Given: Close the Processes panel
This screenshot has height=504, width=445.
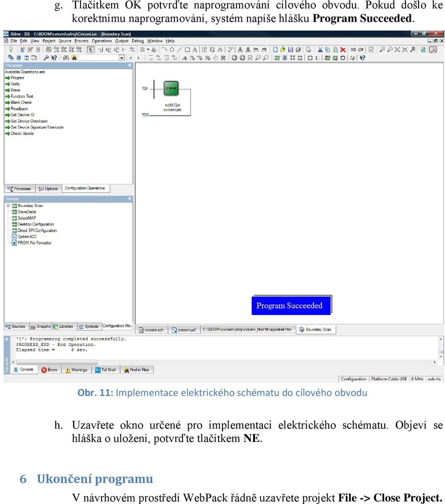Looking at the screenshot, I should [x=130, y=65].
